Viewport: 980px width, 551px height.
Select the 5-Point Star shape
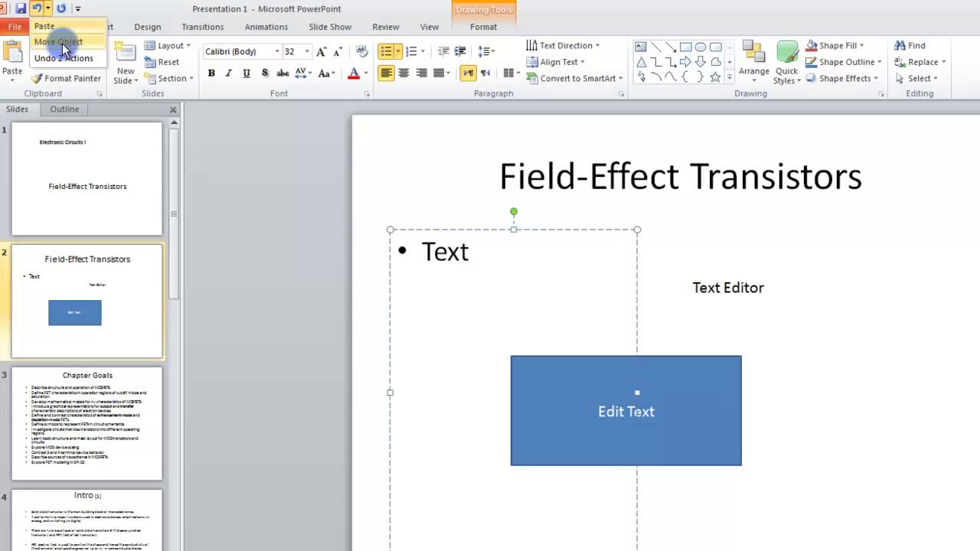pos(714,77)
